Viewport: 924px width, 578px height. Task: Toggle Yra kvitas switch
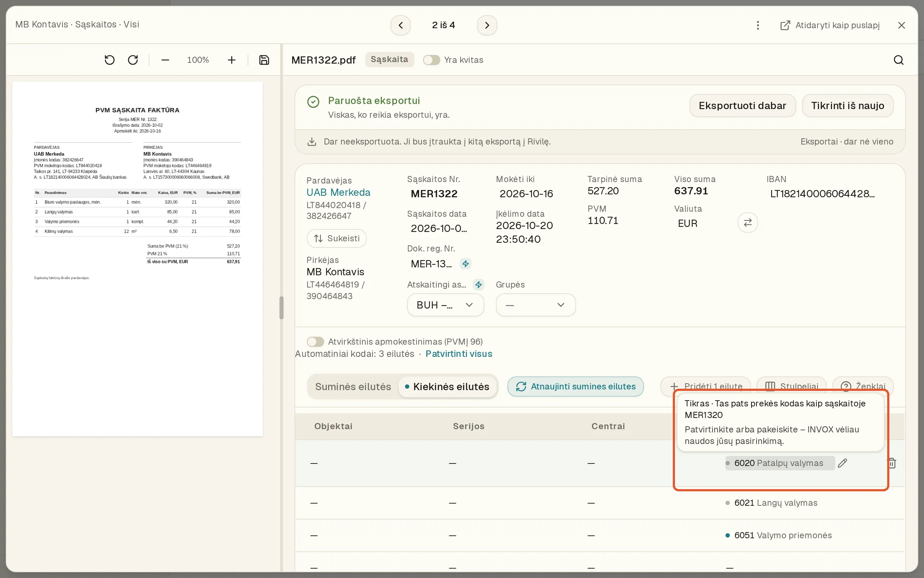[x=431, y=60]
